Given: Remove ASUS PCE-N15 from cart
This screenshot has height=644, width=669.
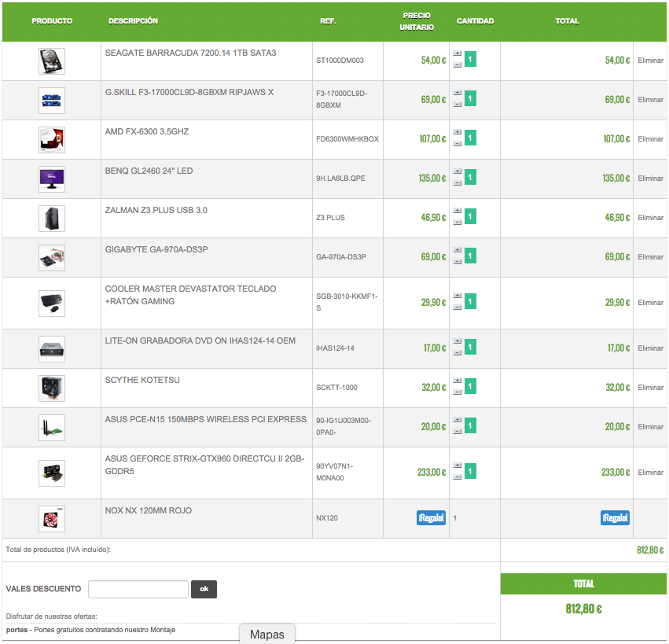Looking at the screenshot, I should point(650,427).
